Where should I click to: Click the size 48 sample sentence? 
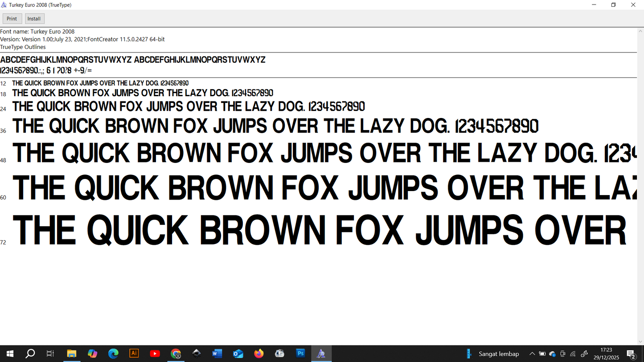point(324,153)
